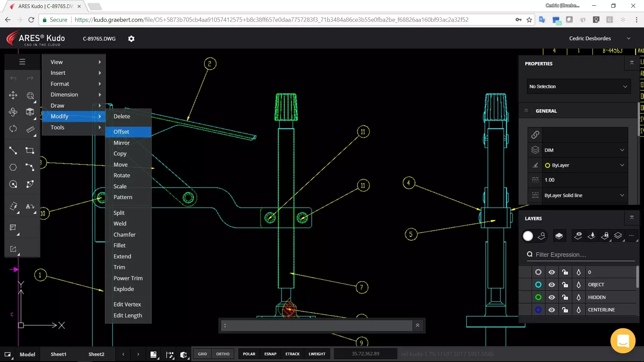Toggle visibility of layer 0

[552, 272]
